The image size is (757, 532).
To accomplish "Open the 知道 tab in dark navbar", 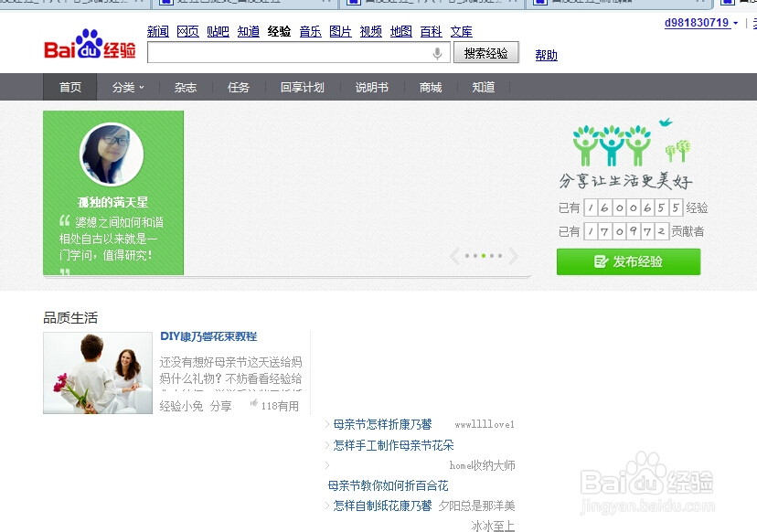I will [484, 88].
